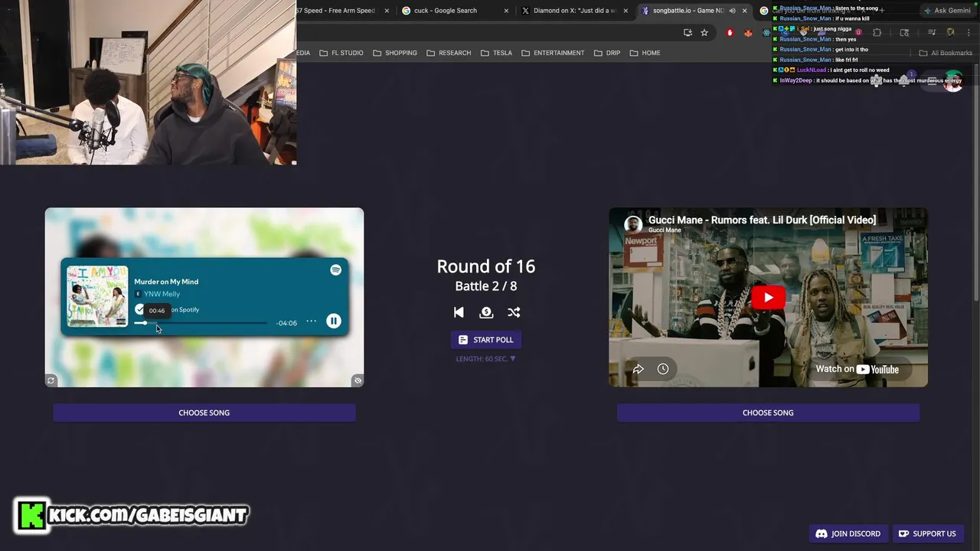Viewport: 980px width, 551px height.
Task: Click the saved checkmark in Spotify embed
Action: 139,309
